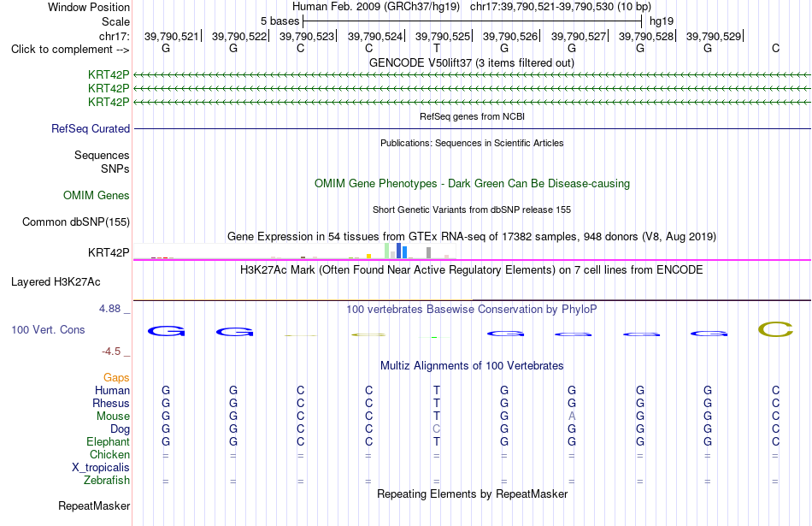Click the Sequences track label
The width and height of the screenshot is (812, 526).
pyautogui.click(x=102, y=155)
